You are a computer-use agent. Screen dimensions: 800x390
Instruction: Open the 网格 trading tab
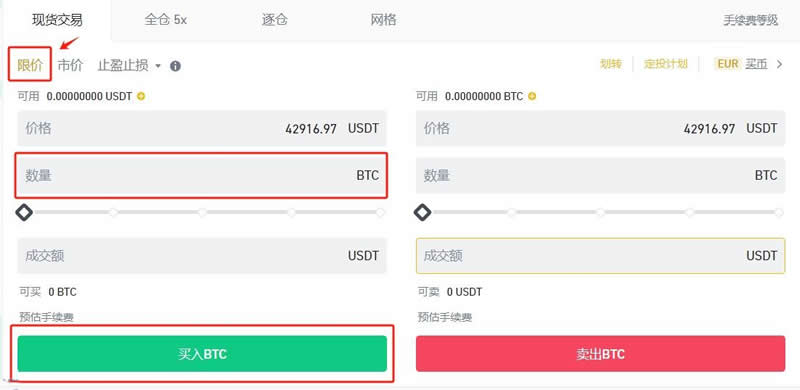(383, 20)
